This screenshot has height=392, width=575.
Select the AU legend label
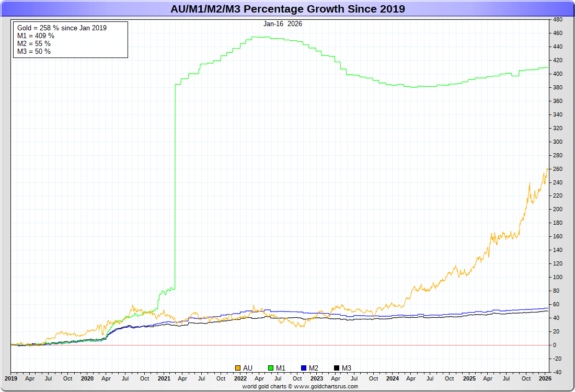click(x=248, y=368)
